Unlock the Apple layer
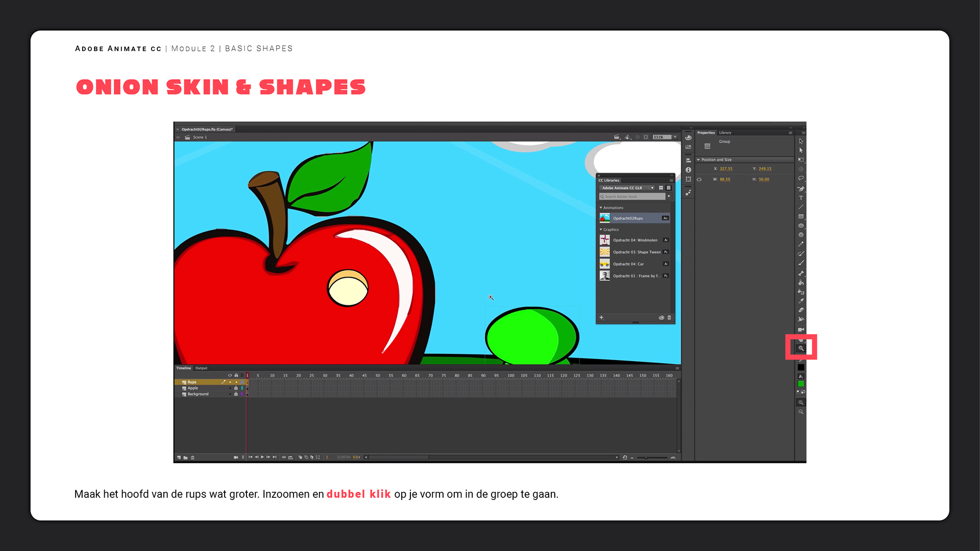This screenshot has width=980, height=551. (236, 388)
